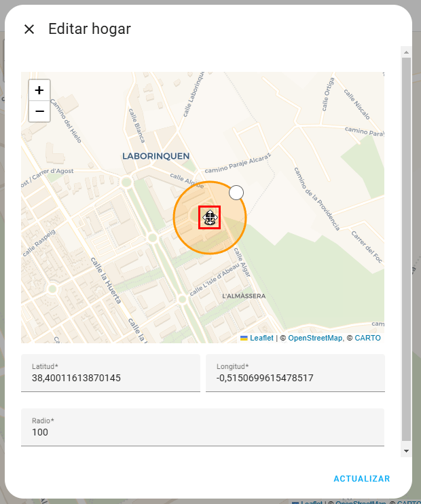Focus the Latitud input field

[110, 377]
